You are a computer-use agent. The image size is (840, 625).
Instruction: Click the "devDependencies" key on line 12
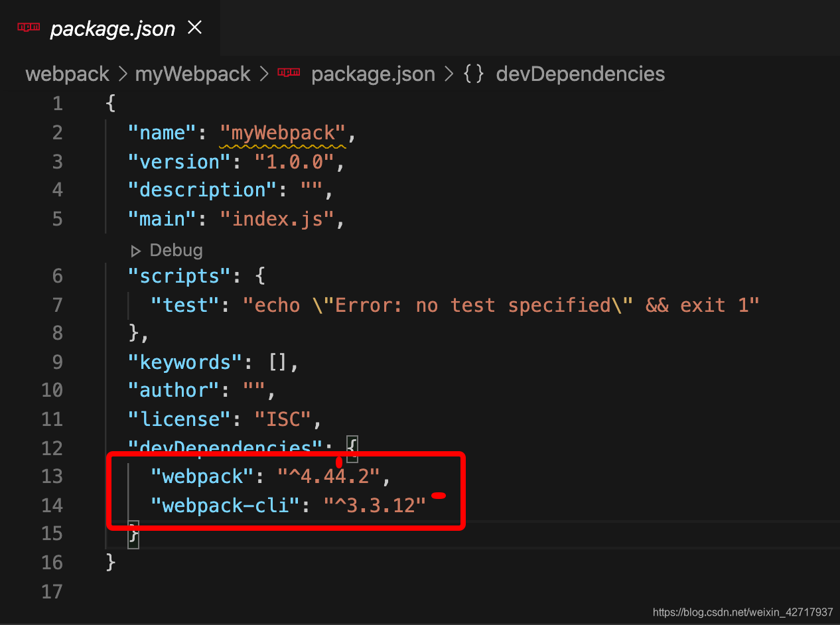(x=226, y=447)
